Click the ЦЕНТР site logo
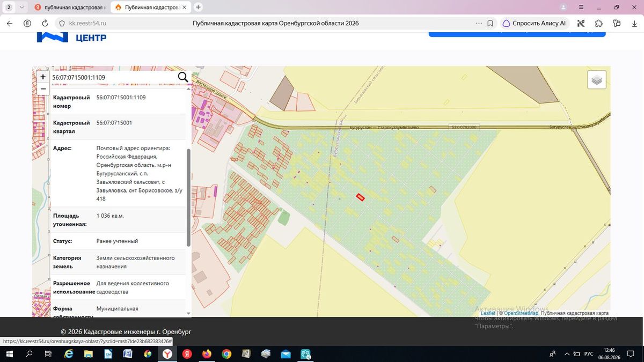 [72, 37]
